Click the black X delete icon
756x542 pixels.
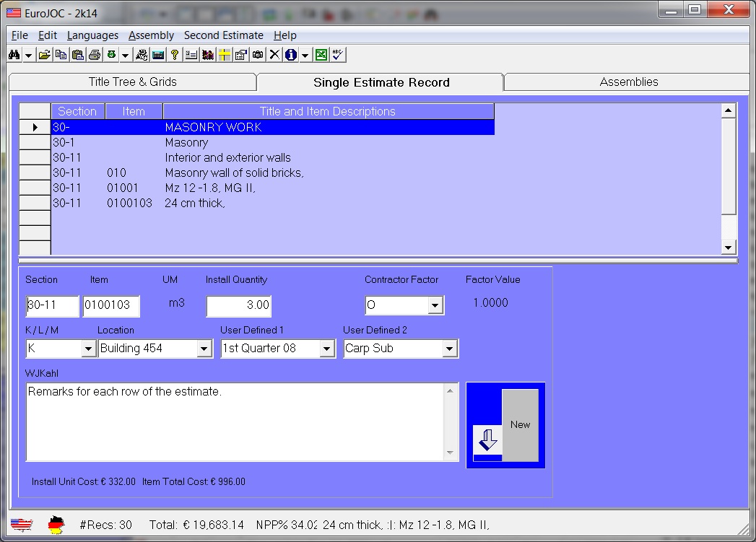[x=274, y=55]
